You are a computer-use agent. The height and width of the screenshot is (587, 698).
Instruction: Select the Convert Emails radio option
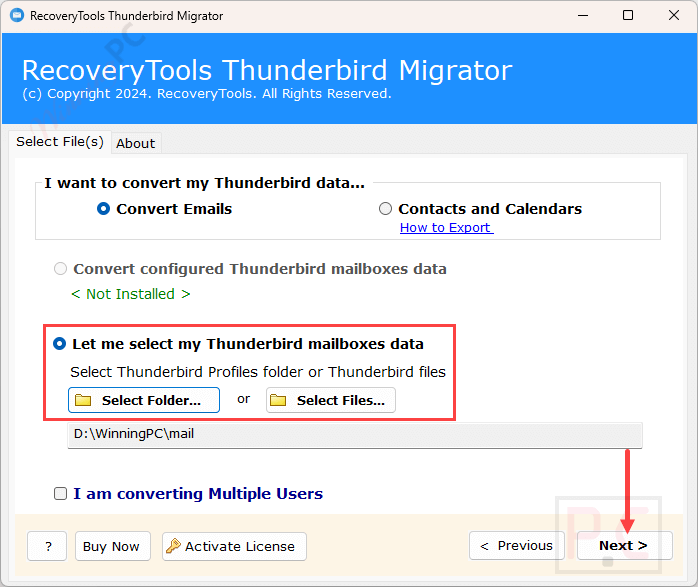(104, 209)
